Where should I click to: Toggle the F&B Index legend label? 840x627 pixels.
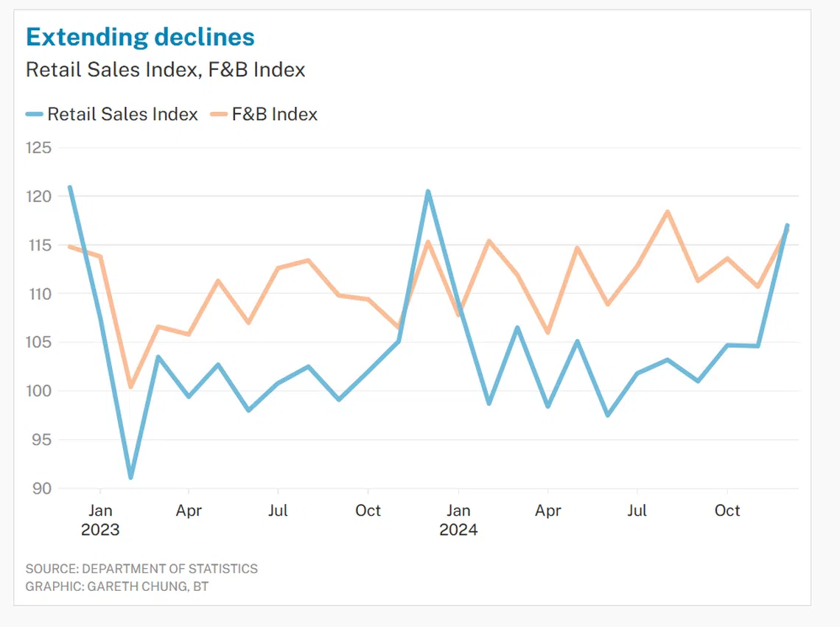(x=274, y=115)
